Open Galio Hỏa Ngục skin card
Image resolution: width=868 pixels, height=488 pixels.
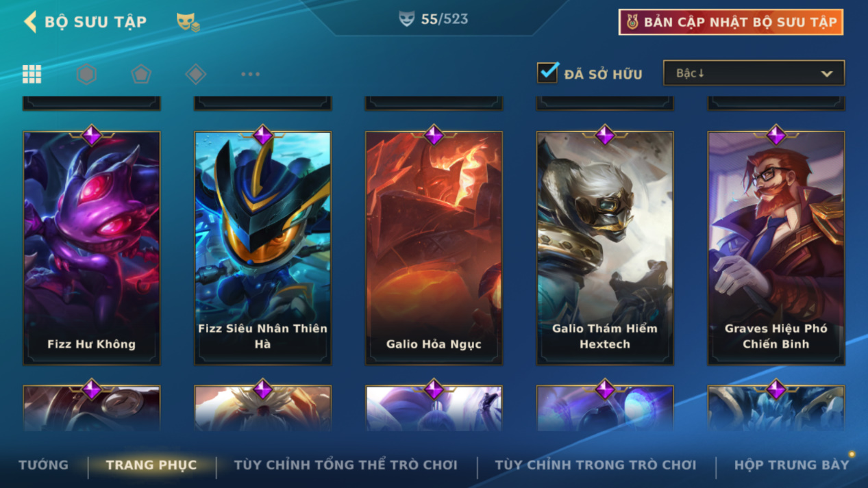(434, 248)
